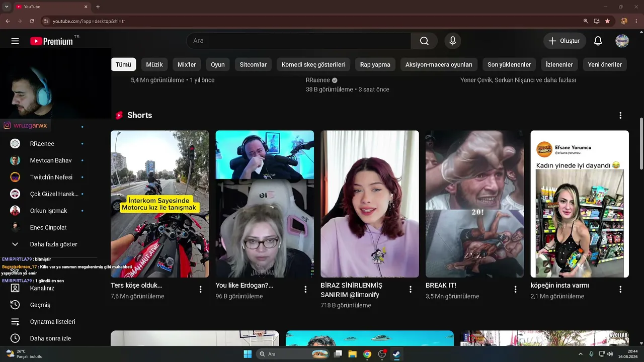Select the 'Mix'ler' filter chip

(x=187, y=64)
